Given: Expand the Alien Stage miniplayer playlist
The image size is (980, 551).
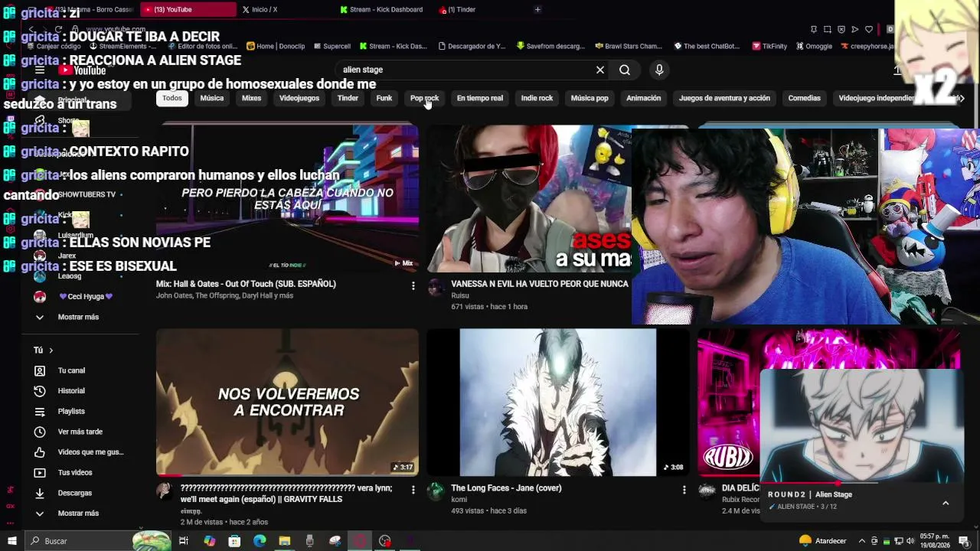Looking at the screenshot, I should click(946, 503).
